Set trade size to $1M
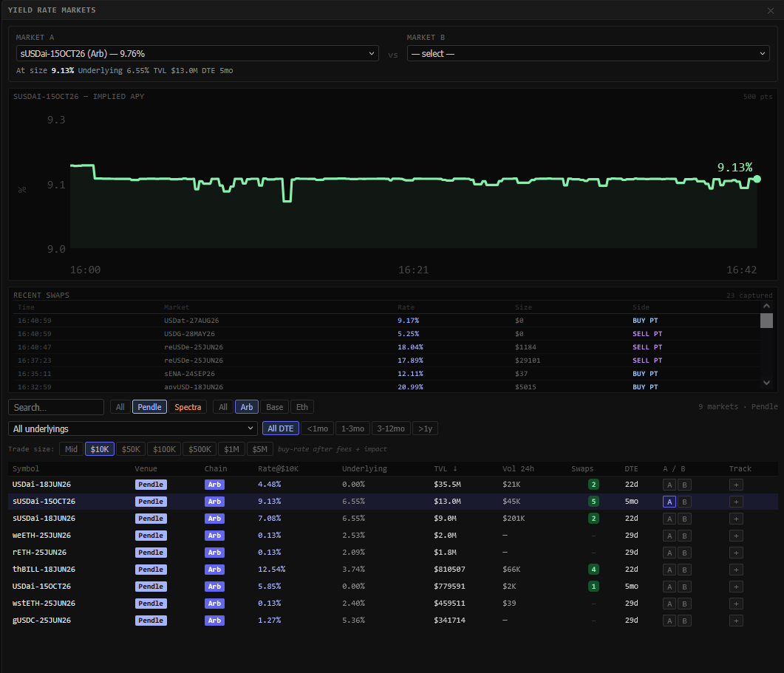This screenshot has width=784, height=673. (231, 449)
